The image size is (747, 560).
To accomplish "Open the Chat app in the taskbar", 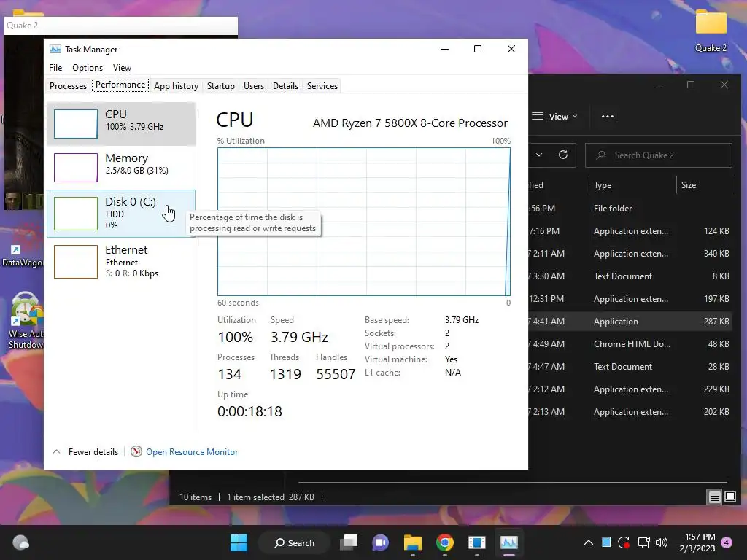I will 381,542.
